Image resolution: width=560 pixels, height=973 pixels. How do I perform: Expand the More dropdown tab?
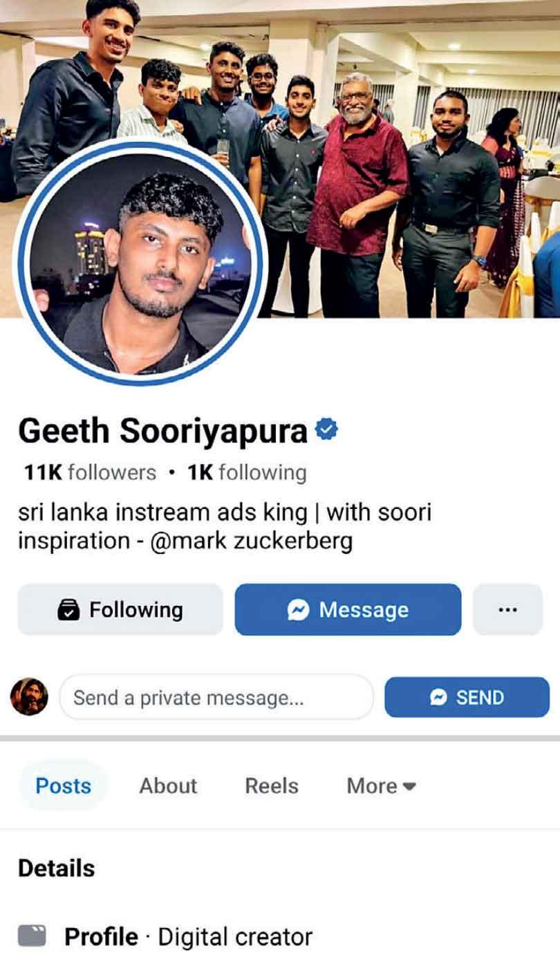click(381, 786)
